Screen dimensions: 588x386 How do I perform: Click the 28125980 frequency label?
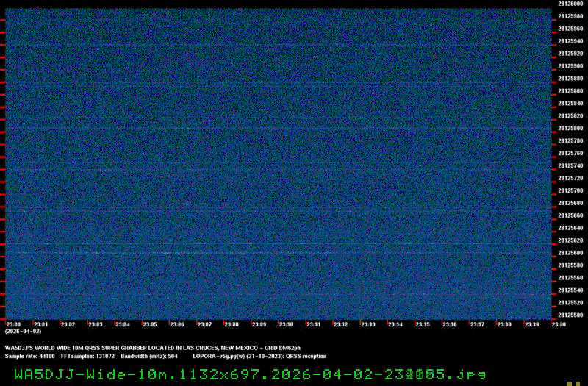[570, 16]
